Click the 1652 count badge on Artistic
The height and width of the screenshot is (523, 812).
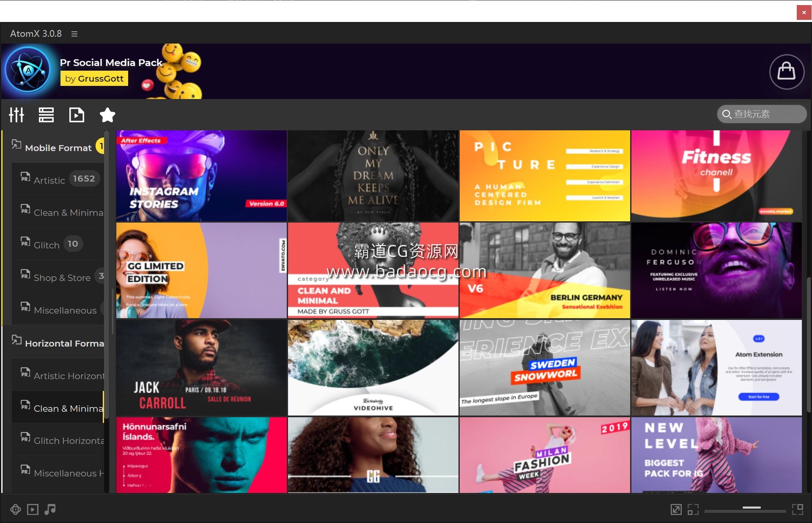84,179
